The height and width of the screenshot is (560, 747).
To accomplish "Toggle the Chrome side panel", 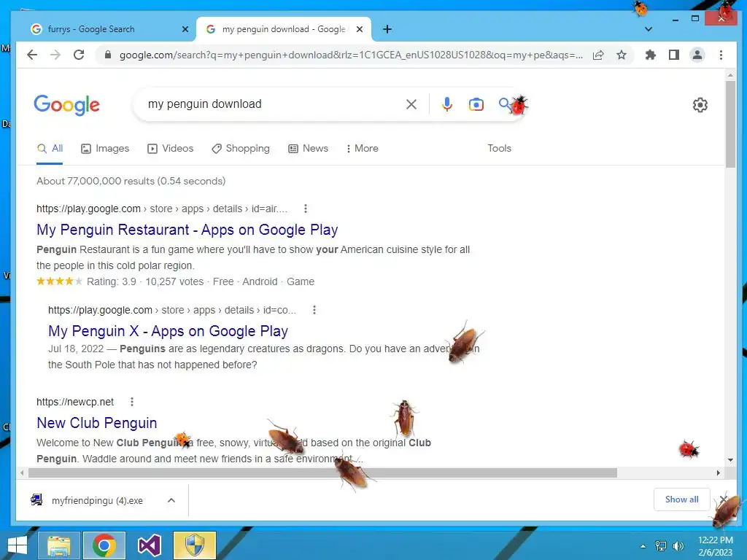I will point(673,55).
